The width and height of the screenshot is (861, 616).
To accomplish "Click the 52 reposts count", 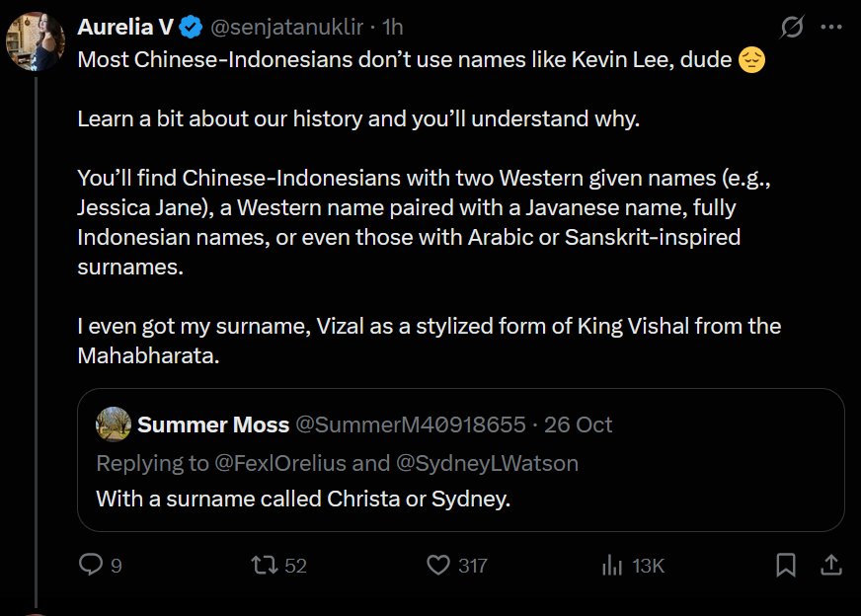I will 295,566.
